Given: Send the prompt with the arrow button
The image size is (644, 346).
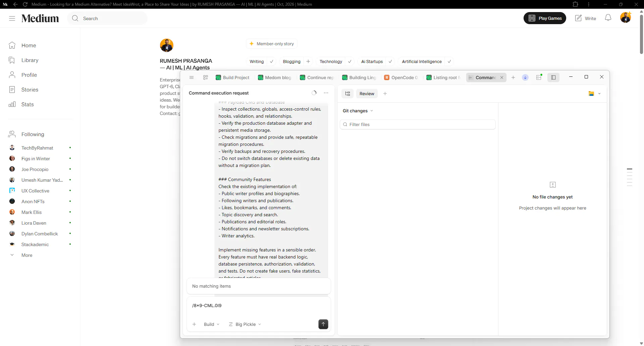Looking at the screenshot, I should click(323, 324).
